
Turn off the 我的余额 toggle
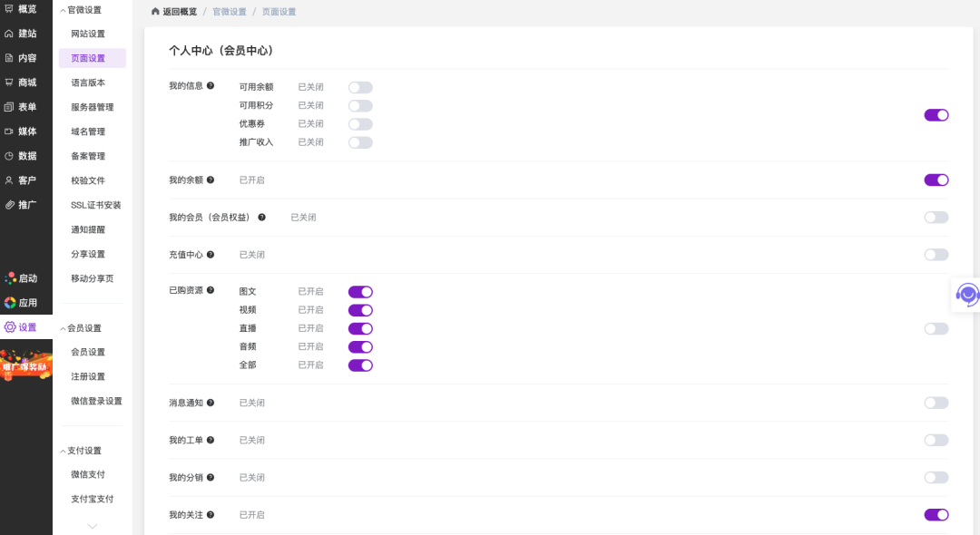[936, 180]
